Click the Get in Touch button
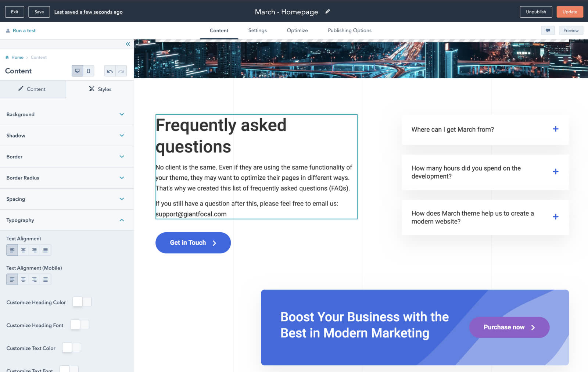The width and height of the screenshot is (588, 372). click(193, 243)
